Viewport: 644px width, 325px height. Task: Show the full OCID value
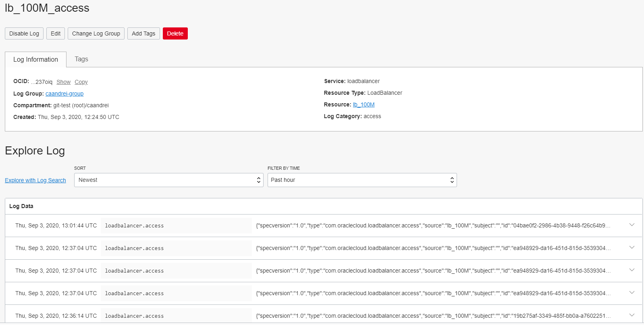63,82
